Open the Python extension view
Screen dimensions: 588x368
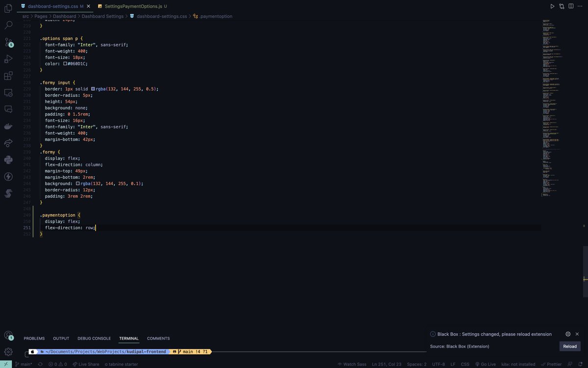(8, 159)
